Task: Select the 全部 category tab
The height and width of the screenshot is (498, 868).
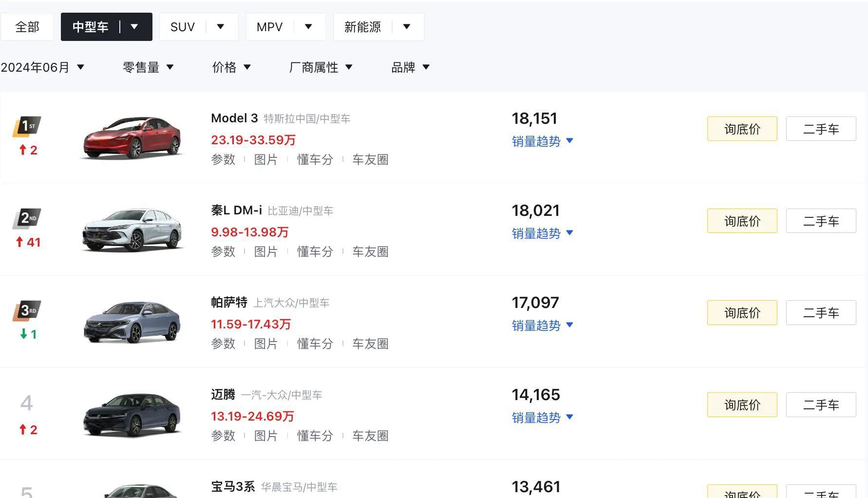Action: point(27,27)
